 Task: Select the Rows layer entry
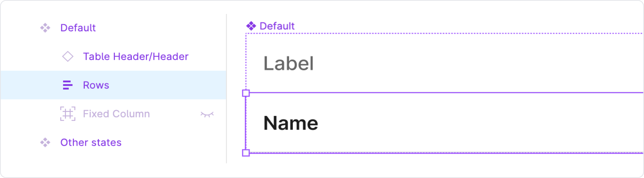click(x=96, y=85)
